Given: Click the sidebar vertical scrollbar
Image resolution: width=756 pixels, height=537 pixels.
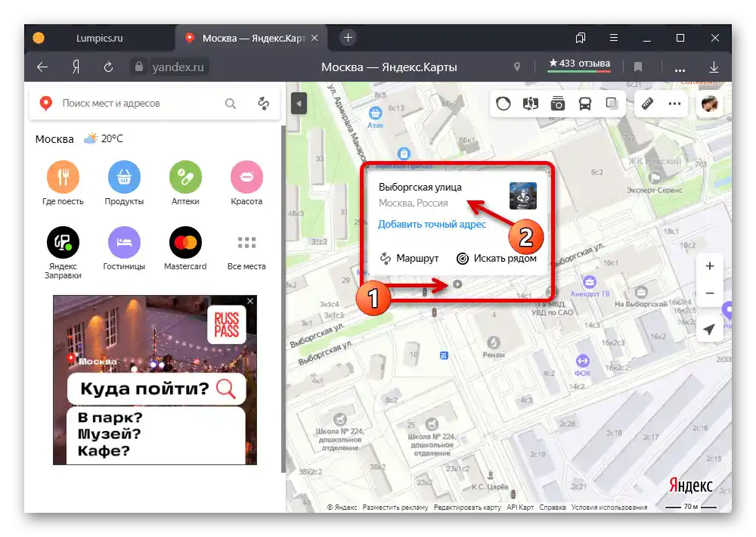Looking at the screenshot, I should 283,300.
